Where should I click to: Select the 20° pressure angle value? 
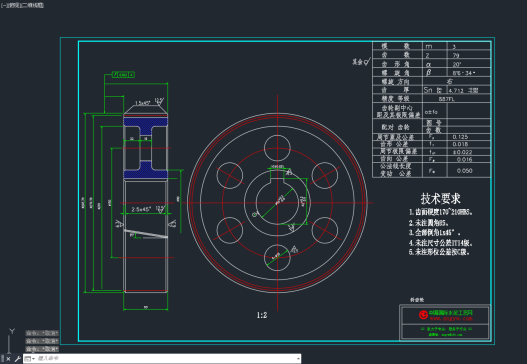[x=457, y=64]
